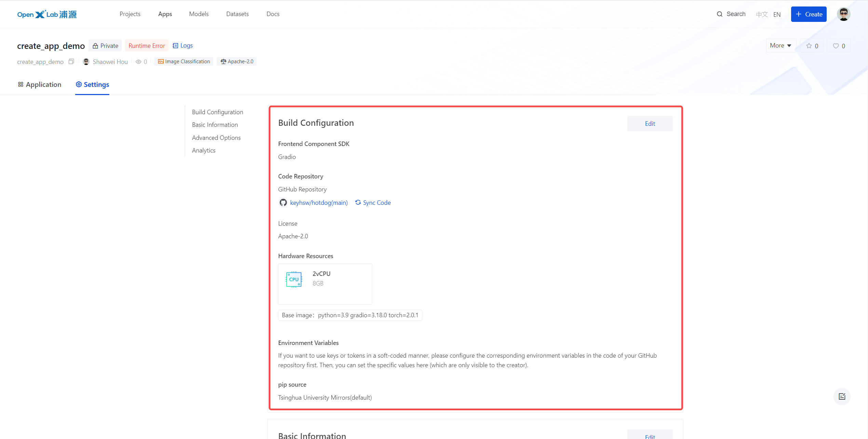The width and height of the screenshot is (868, 439).
Task: Click the GitHub octocat repository icon
Action: 283,203
